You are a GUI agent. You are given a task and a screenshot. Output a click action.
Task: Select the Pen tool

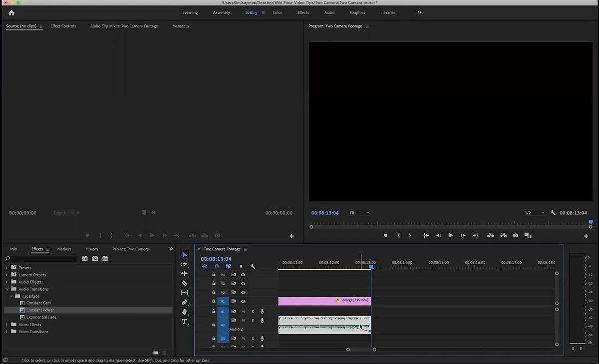pyautogui.click(x=184, y=302)
